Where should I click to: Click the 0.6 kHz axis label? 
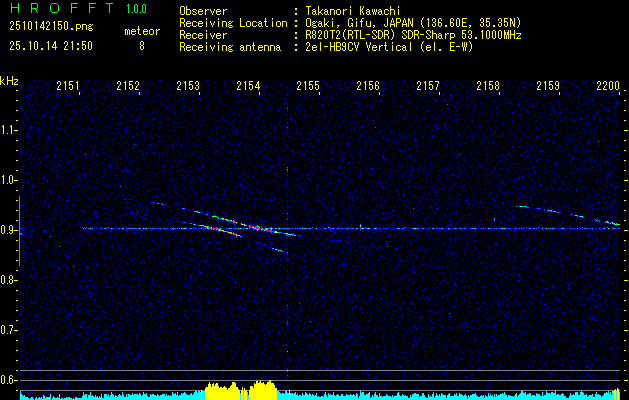(7, 380)
